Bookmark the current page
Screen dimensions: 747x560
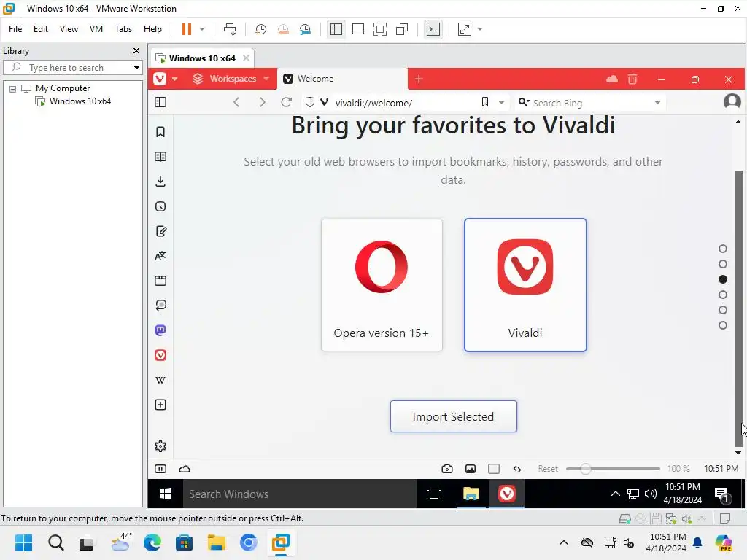(485, 102)
